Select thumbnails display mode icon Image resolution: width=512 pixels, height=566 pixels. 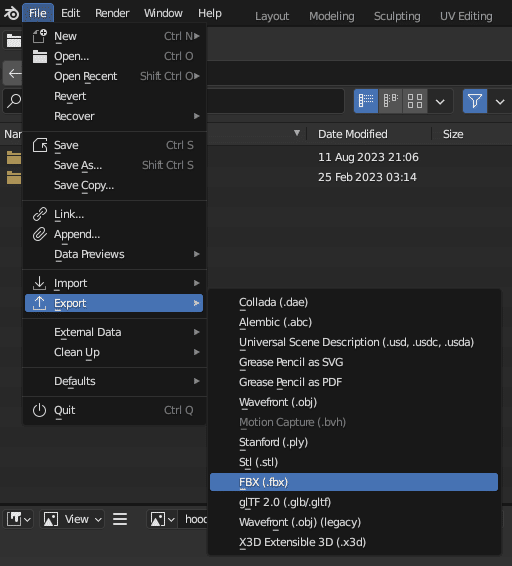point(415,101)
